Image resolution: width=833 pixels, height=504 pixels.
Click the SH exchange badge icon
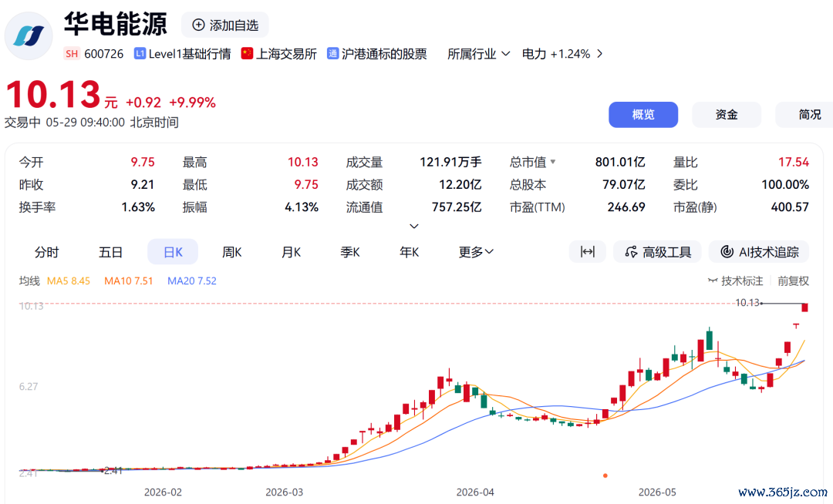tap(72, 54)
